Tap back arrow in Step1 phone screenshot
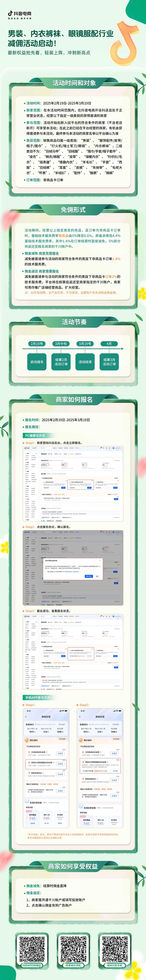 (x=26, y=717)
